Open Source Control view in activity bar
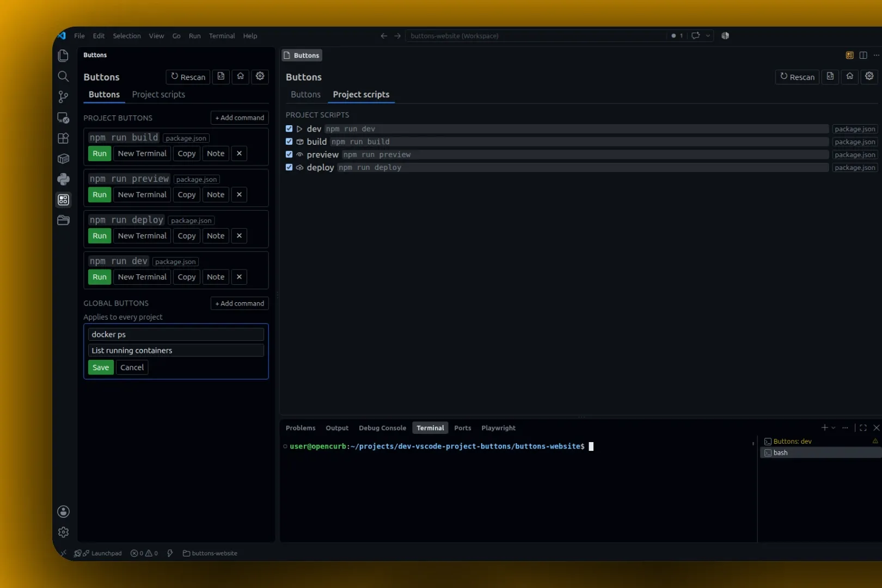Viewport: 882px width, 588px height. point(63,97)
